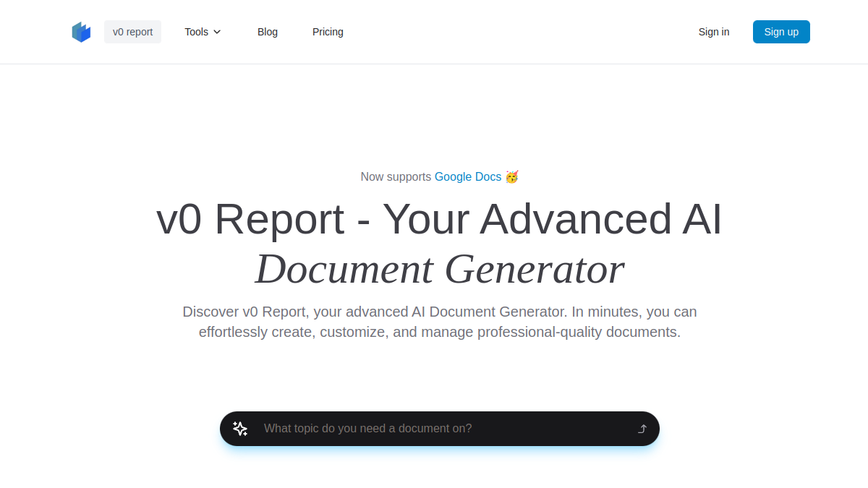Image resolution: width=868 pixels, height=488 pixels.
Task: Expand the Tools dropdown menu
Action: (x=203, y=32)
